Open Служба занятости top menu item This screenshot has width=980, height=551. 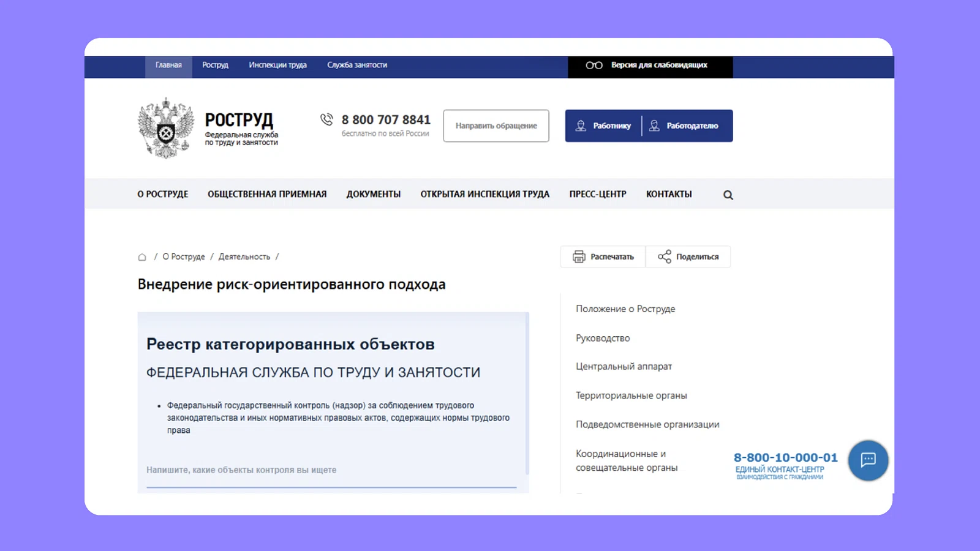357,65
